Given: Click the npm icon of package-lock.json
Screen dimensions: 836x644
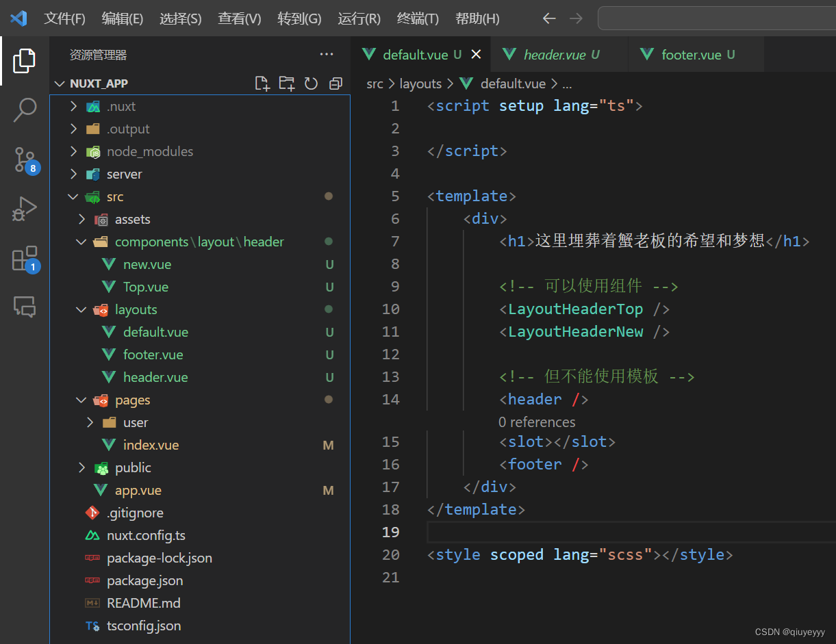Looking at the screenshot, I should 92,558.
